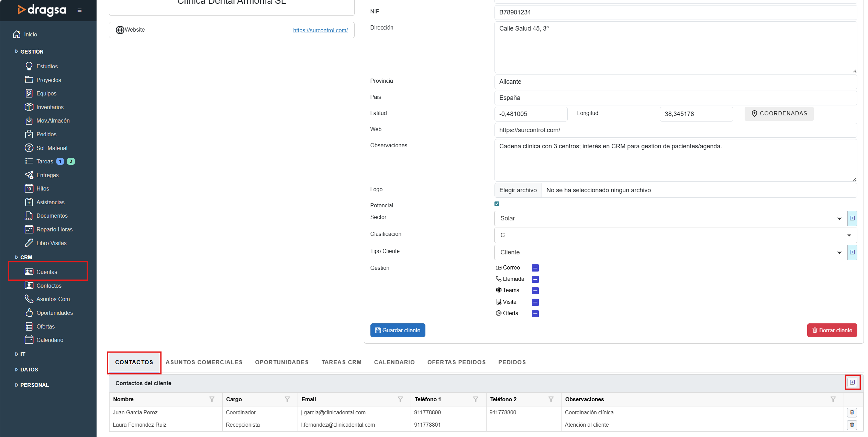Click into the NIF input field
868x437 pixels.
pyautogui.click(x=675, y=12)
